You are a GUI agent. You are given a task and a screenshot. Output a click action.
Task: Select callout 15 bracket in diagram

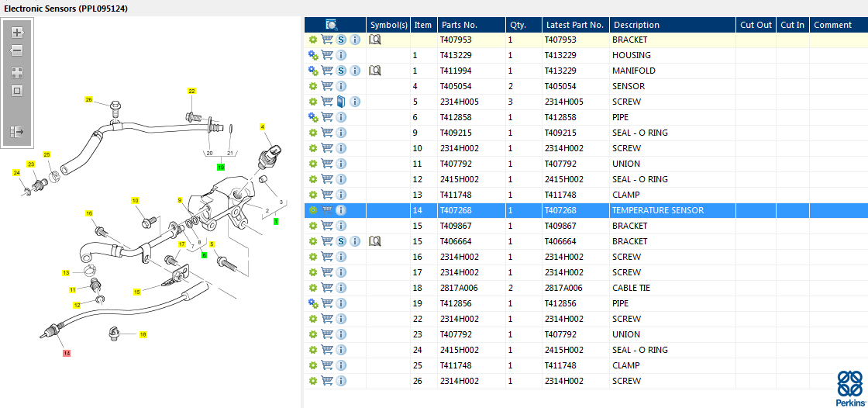tap(137, 292)
